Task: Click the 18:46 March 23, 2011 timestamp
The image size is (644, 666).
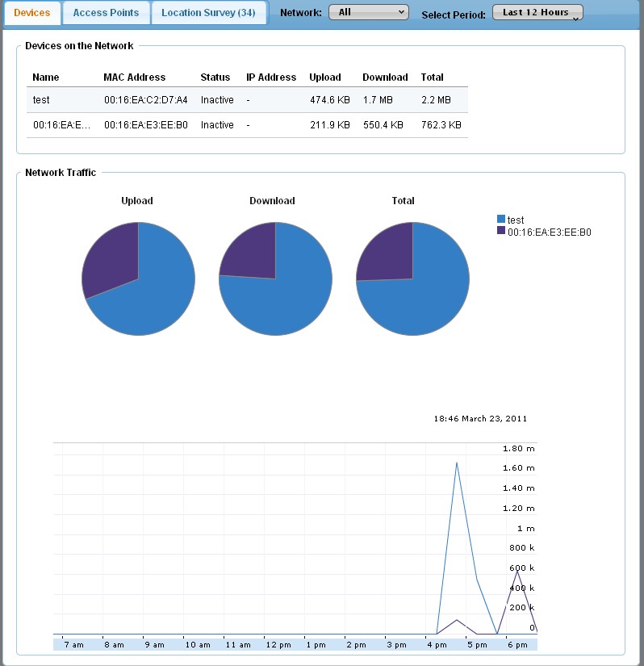Action: coord(480,419)
